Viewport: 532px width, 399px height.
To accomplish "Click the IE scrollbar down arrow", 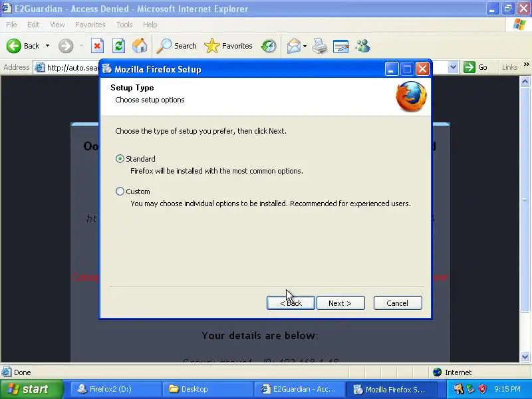I will tap(525, 356).
